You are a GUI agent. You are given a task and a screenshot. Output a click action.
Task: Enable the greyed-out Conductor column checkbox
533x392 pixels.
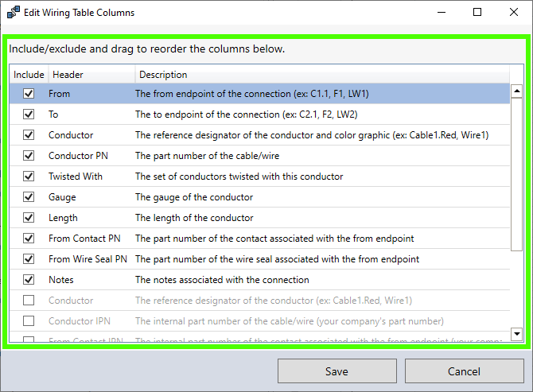click(x=29, y=301)
